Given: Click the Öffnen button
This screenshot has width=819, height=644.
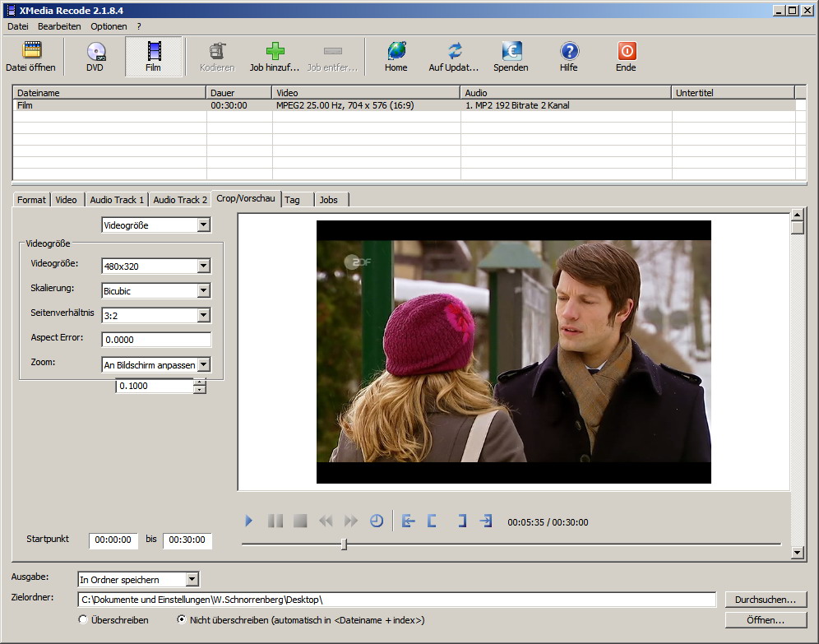Looking at the screenshot, I should pos(766,620).
